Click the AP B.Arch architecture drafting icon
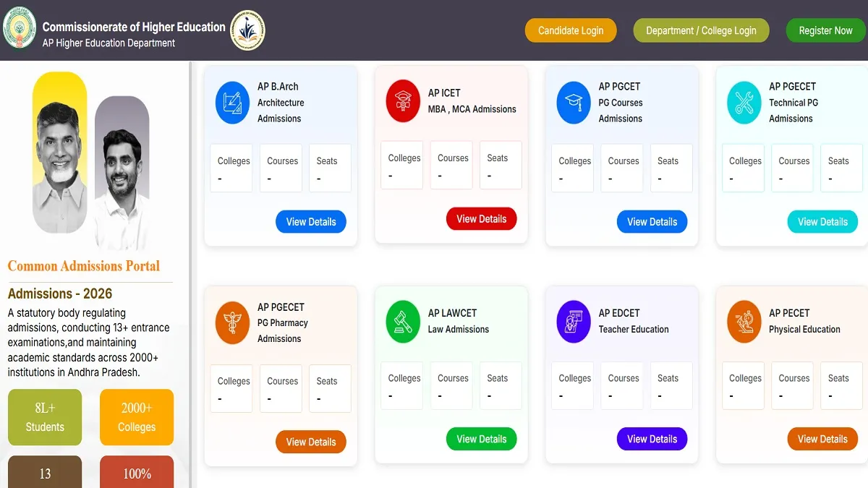 tap(232, 102)
